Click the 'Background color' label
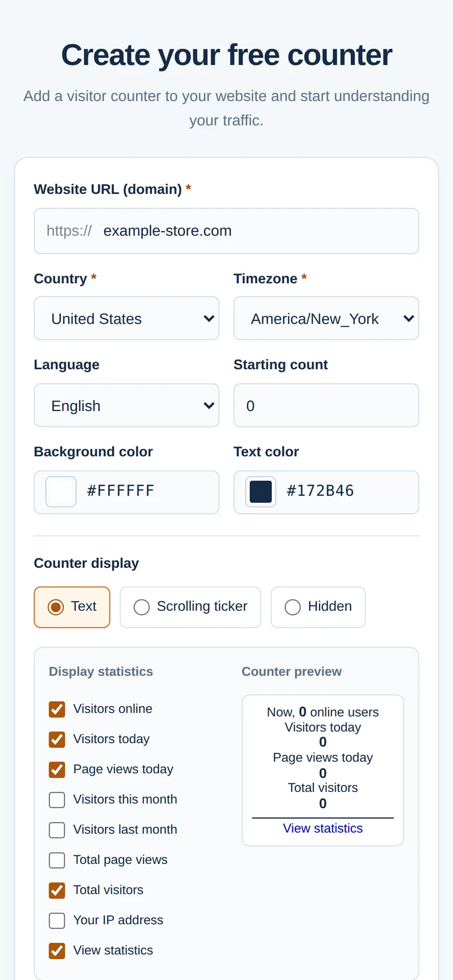This screenshot has height=980, width=453. point(94,452)
